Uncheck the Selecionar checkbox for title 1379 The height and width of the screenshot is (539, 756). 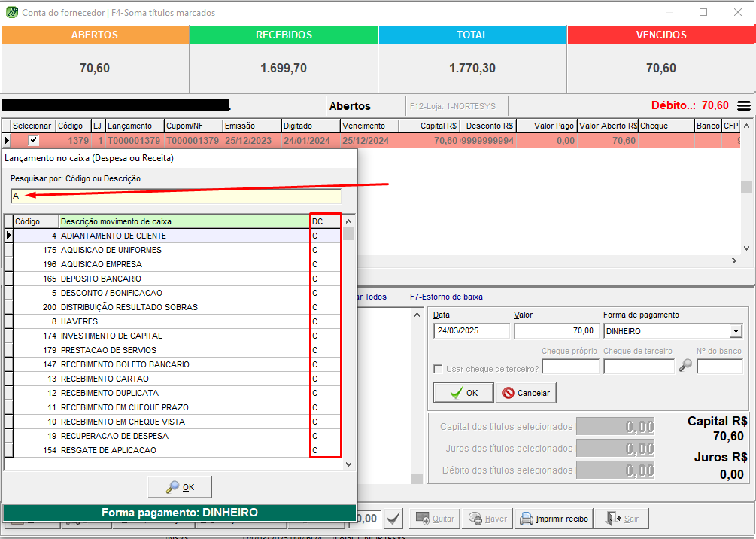[33, 141]
